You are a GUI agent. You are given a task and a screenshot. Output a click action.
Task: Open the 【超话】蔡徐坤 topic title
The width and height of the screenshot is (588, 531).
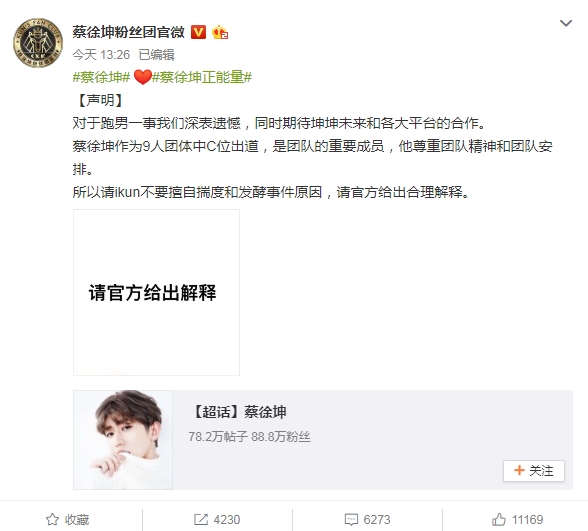pos(239,412)
